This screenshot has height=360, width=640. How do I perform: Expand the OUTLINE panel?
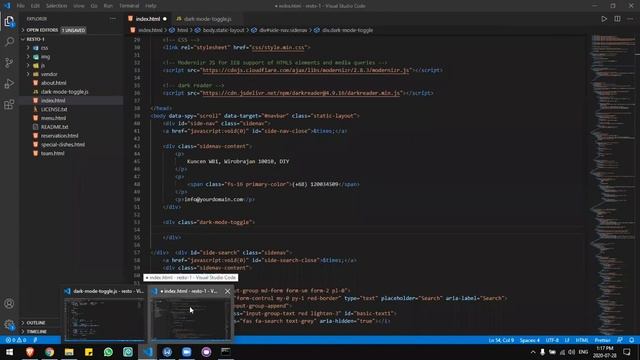[36, 323]
